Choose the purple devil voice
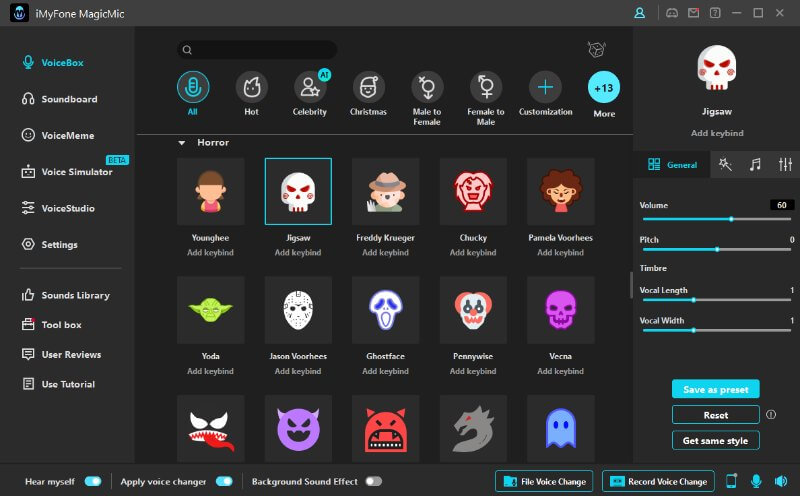Screen dimensions: 800x496 [x=298, y=429]
